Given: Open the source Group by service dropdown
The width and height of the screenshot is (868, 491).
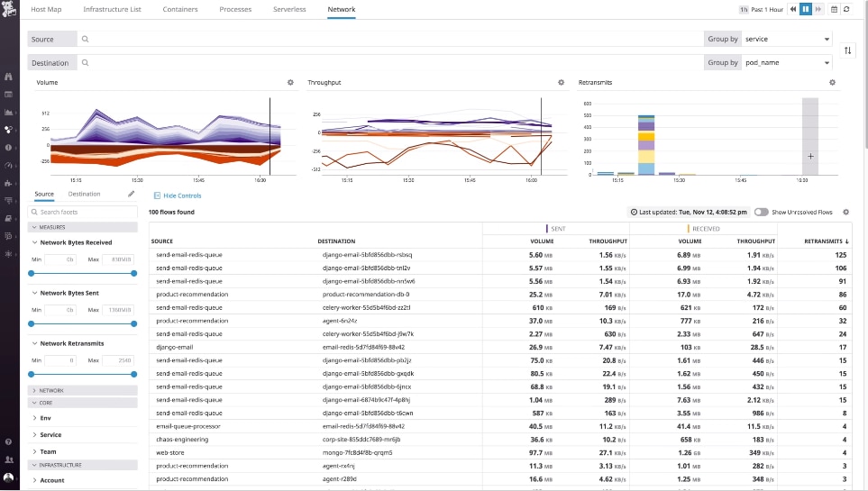Looking at the screenshot, I should tap(787, 39).
